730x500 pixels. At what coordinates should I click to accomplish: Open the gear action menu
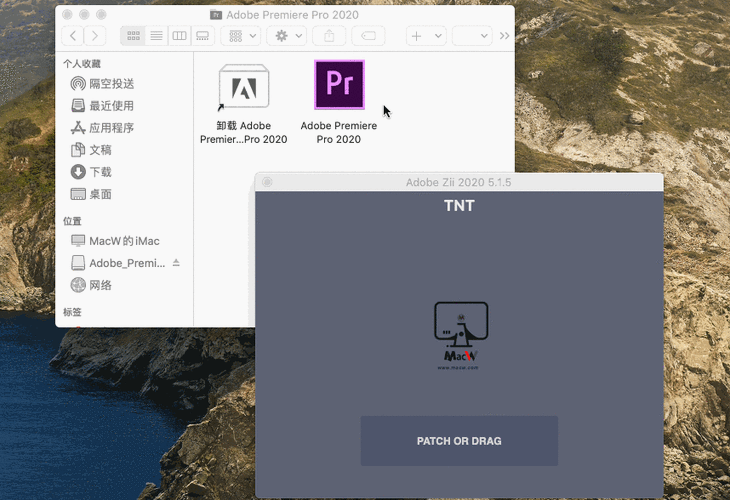[x=286, y=36]
